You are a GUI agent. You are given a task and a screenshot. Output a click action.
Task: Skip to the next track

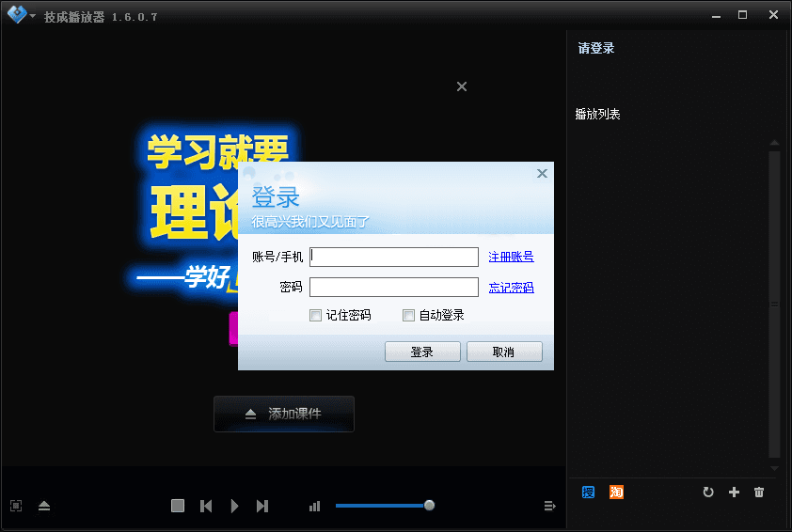click(x=262, y=506)
